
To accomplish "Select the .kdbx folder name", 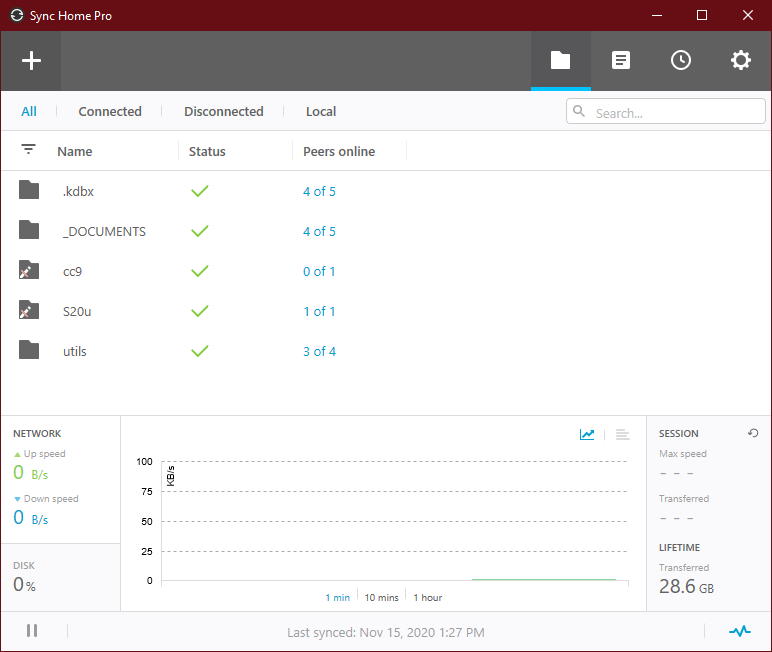I will click(x=78, y=192).
